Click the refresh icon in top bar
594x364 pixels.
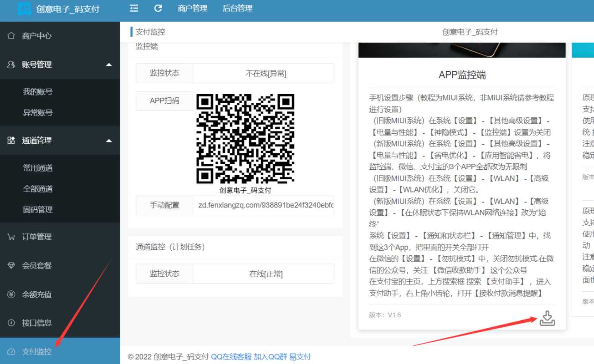(x=158, y=8)
